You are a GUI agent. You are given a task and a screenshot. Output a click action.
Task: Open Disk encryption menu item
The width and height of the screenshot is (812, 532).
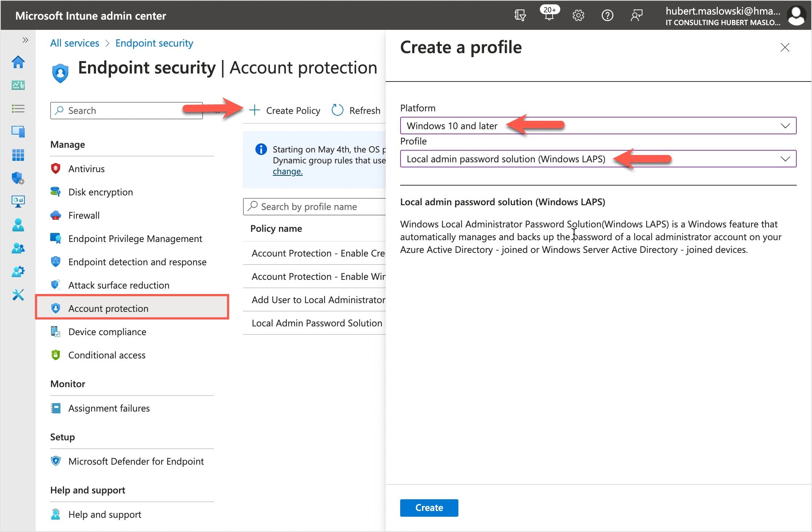tap(100, 192)
